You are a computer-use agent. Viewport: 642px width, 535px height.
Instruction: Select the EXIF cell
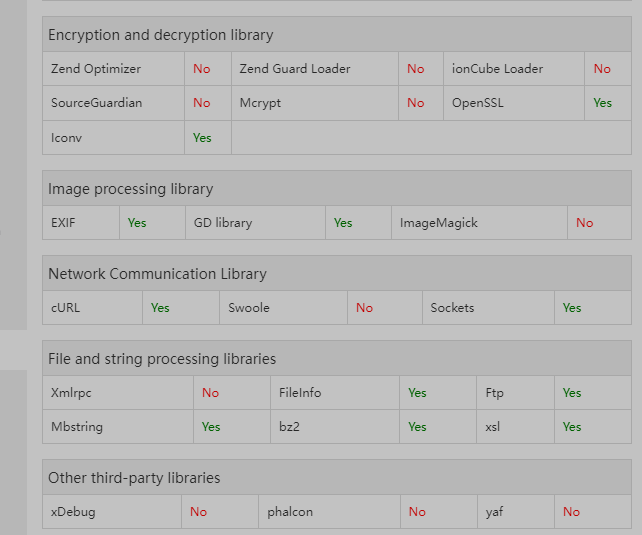(63, 223)
